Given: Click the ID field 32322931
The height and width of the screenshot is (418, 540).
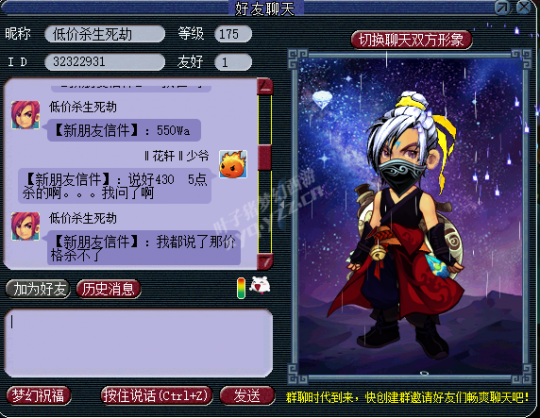Looking at the screenshot, I should click(x=105, y=62).
